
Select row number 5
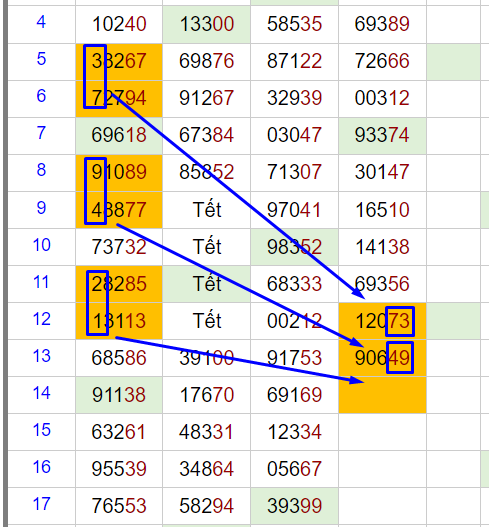click(41, 62)
